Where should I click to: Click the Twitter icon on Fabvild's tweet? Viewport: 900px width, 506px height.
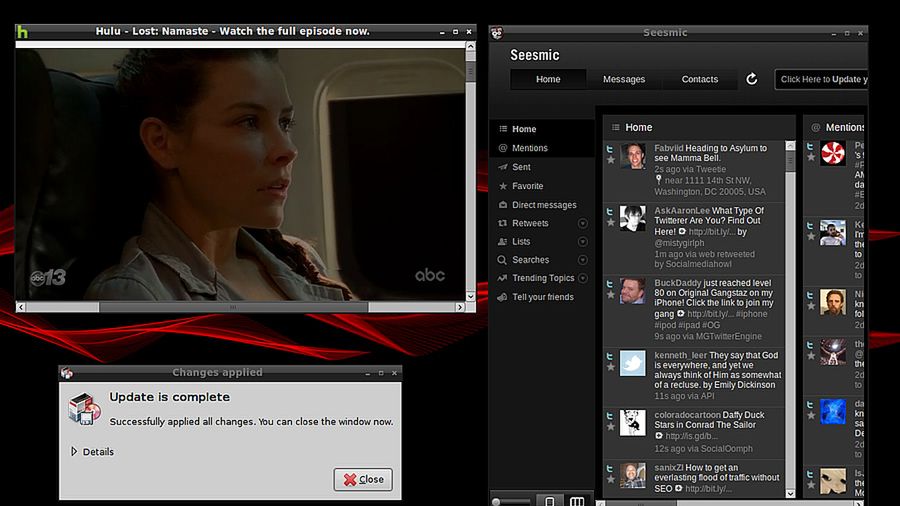pos(610,149)
